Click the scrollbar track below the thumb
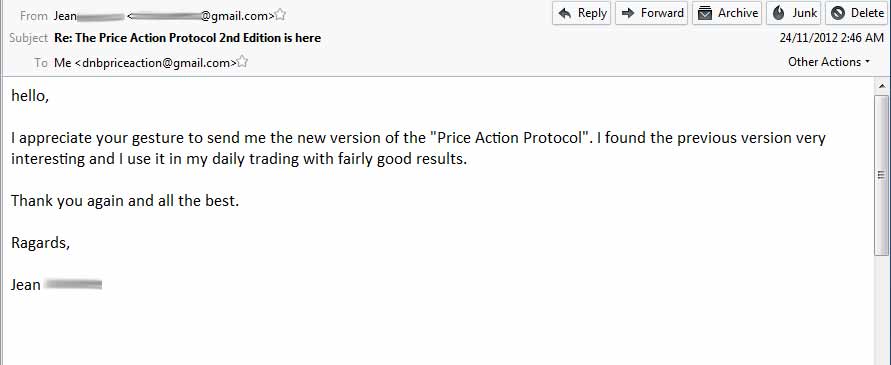Image resolution: width=891 pixels, height=365 pixels. (882, 310)
